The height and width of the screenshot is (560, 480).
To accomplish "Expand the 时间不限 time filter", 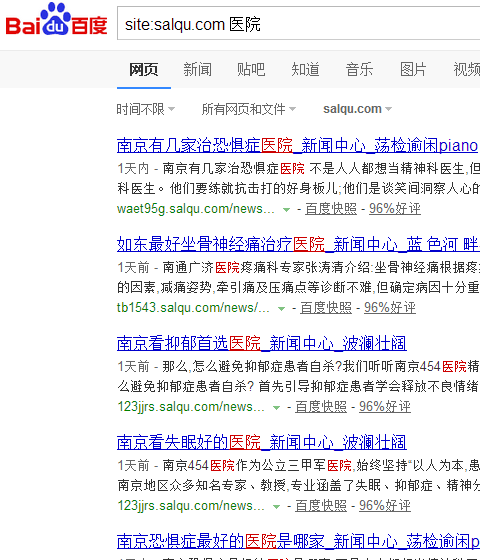I will 146,109.
